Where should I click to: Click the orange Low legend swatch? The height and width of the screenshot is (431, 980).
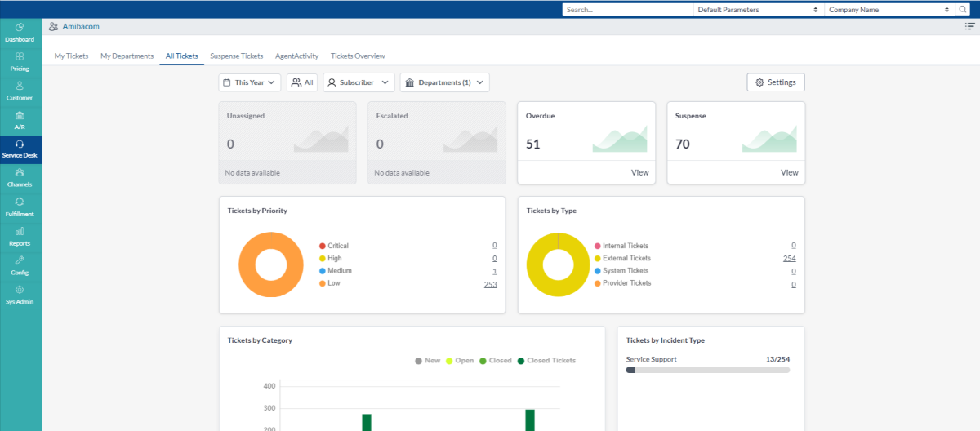point(323,283)
